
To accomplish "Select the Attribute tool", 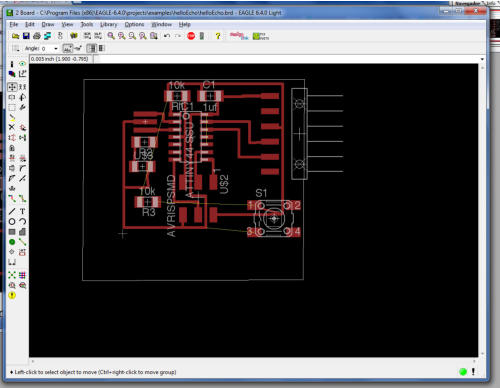I will (22, 252).
